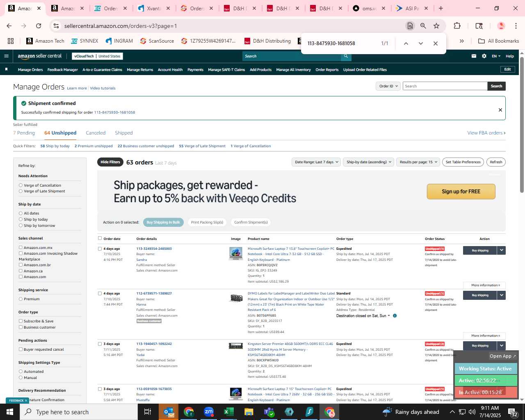Select the Verge of Late Shipment radio button

[x=21, y=191]
